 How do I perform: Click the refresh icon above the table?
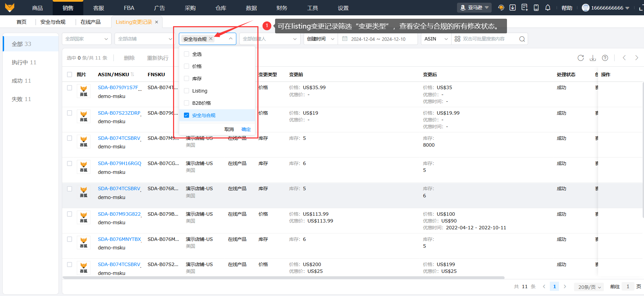click(580, 58)
